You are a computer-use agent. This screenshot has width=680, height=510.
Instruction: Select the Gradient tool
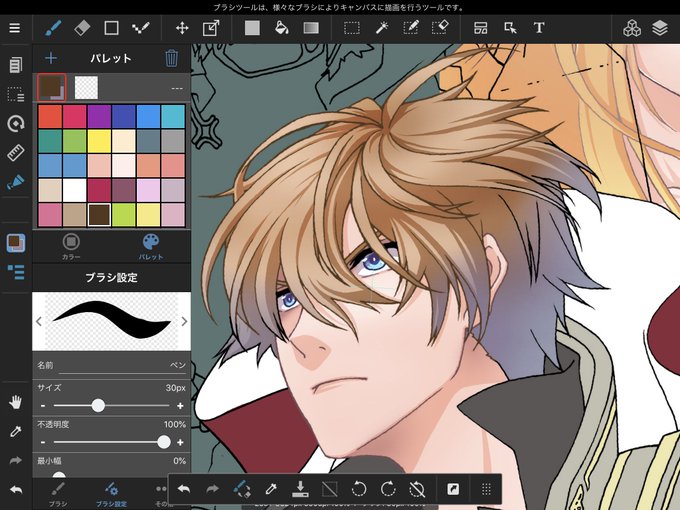click(311, 29)
